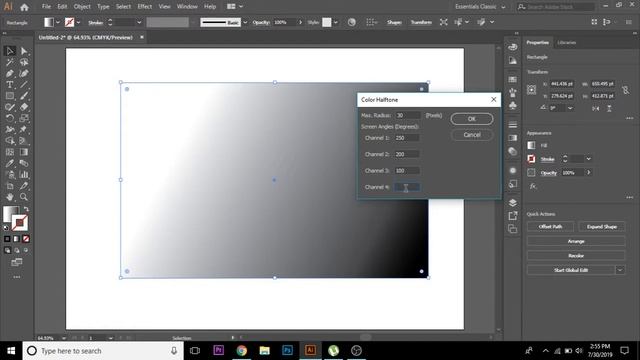
Task: Select the Hand tool
Action: (10, 197)
